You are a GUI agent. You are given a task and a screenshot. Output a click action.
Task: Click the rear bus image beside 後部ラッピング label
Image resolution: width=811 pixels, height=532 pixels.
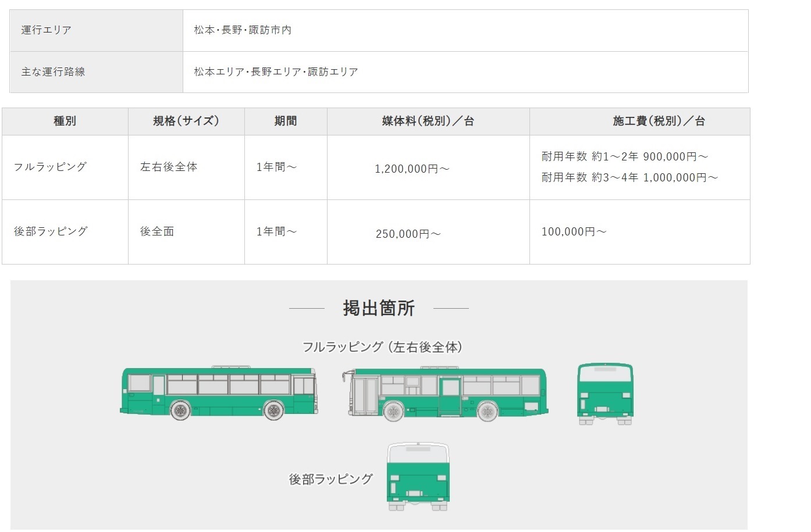coord(418,477)
